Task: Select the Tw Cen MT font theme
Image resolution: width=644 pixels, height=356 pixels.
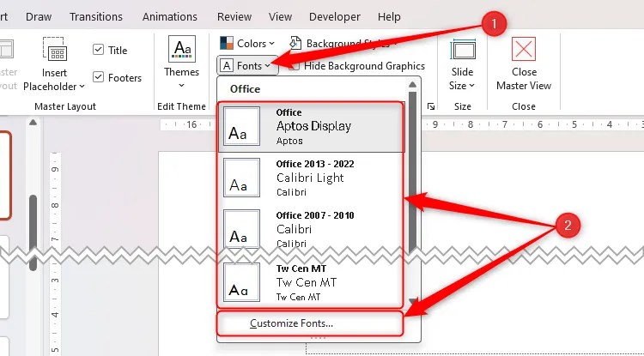Action: (311, 283)
